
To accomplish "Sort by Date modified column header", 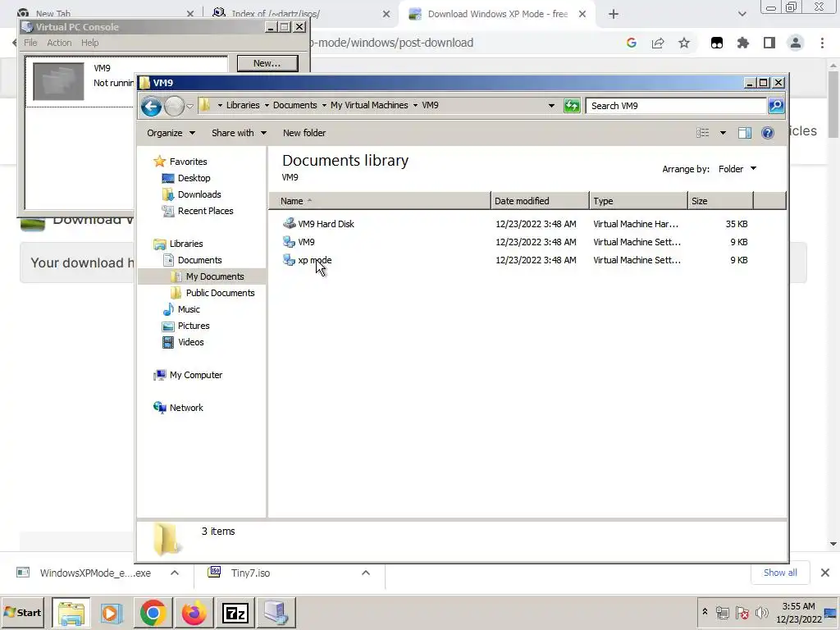I will 540,201.
